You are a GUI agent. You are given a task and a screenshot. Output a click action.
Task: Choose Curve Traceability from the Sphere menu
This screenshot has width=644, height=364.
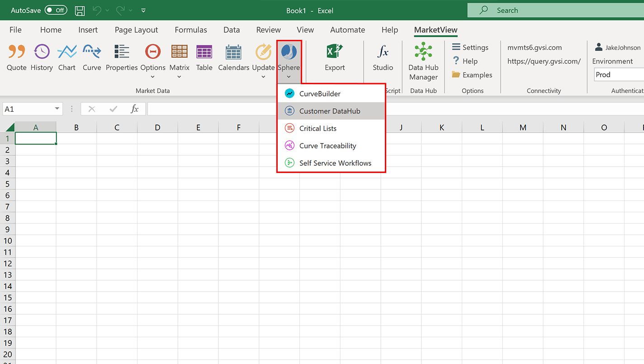pos(331,146)
